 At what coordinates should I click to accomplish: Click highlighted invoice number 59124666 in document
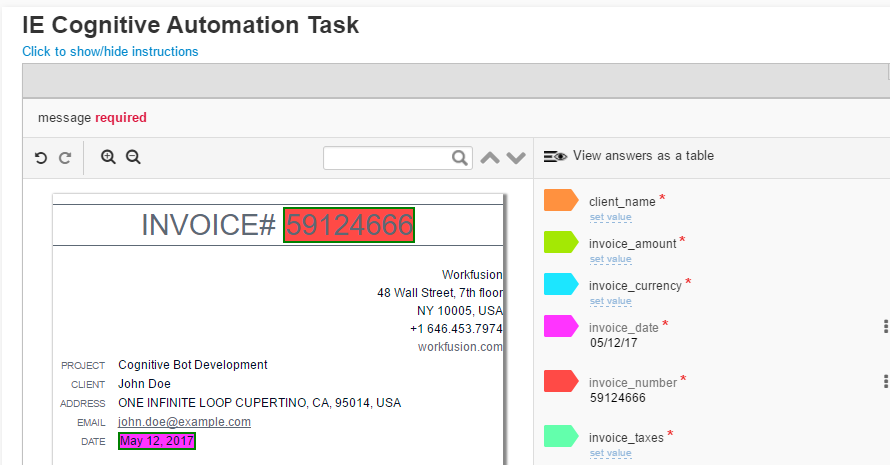click(x=349, y=225)
